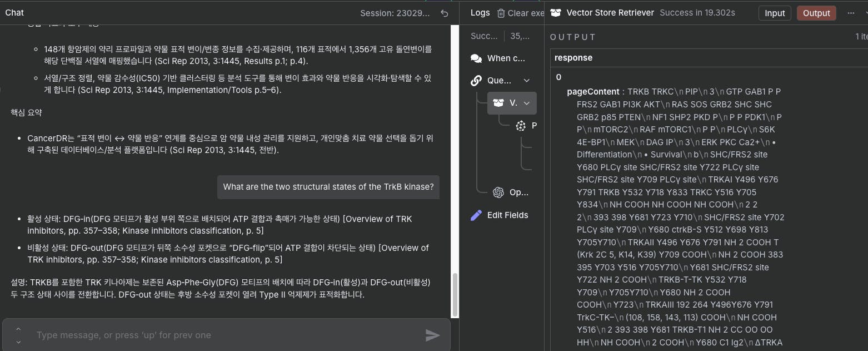Click the 'response' column header
This screenshot has width=868, height=351.
[x=573, y=58]
